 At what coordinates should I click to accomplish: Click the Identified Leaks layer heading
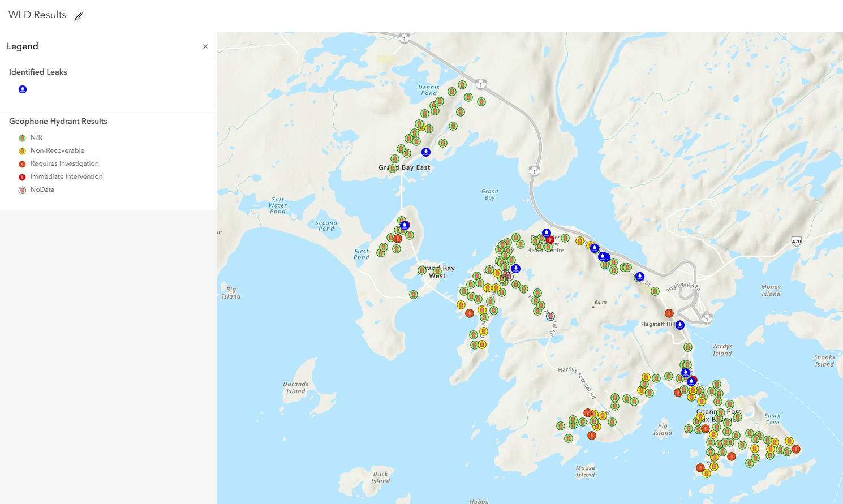pyautogui.click(x=38, y=72)
